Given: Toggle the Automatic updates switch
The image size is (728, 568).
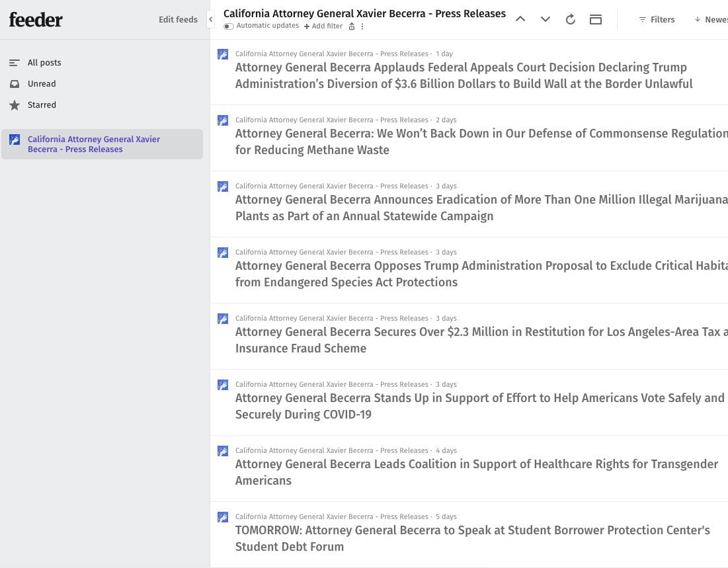Looking at the screenshot, I should point(228,26).
